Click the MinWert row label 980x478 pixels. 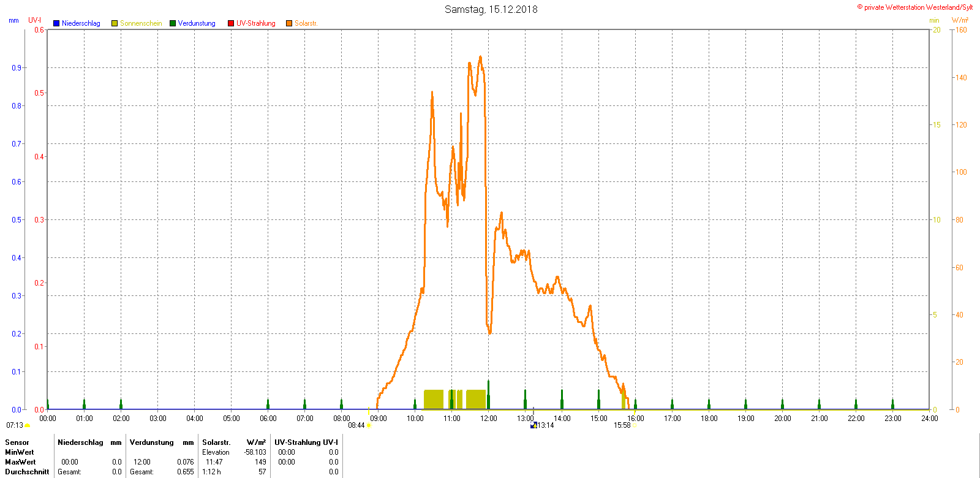tap(20, 452)
